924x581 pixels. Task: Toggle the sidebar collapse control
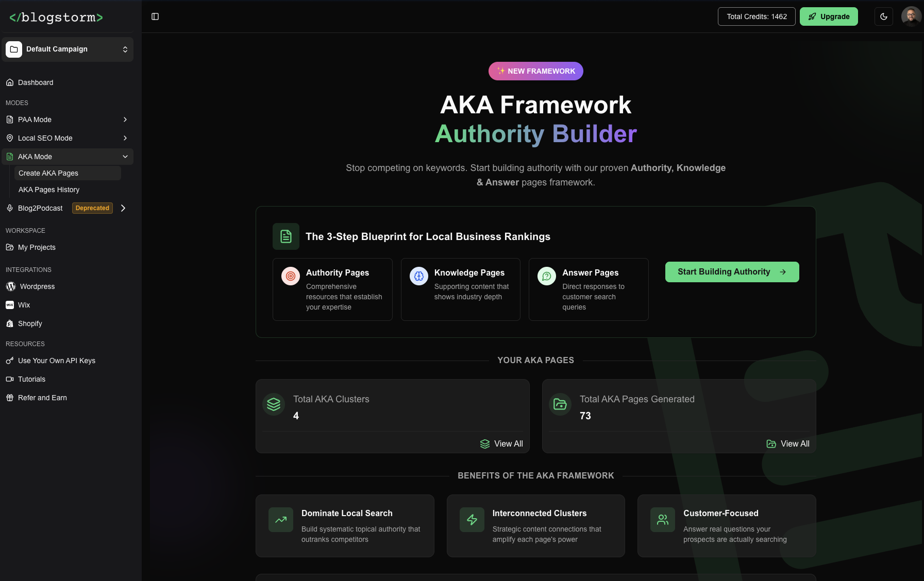point(155,16)
